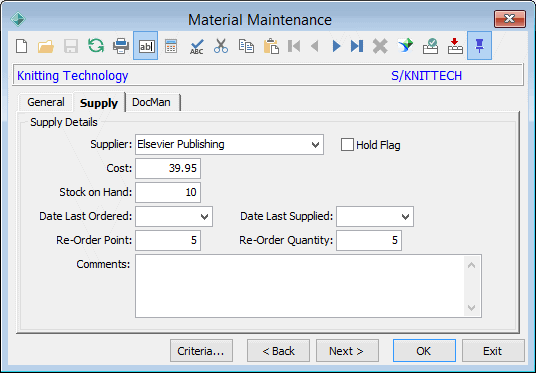Open the DocMan tab
This screenshot has height=373, width=536.
click(x=151, y=102)
